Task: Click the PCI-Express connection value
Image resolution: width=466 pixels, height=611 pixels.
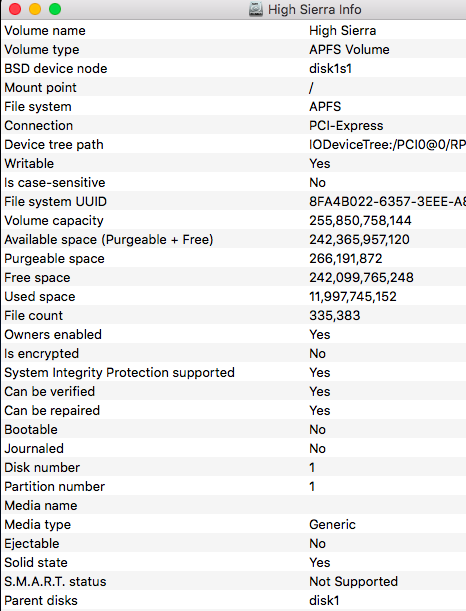Action: click(x=346, y=125)
